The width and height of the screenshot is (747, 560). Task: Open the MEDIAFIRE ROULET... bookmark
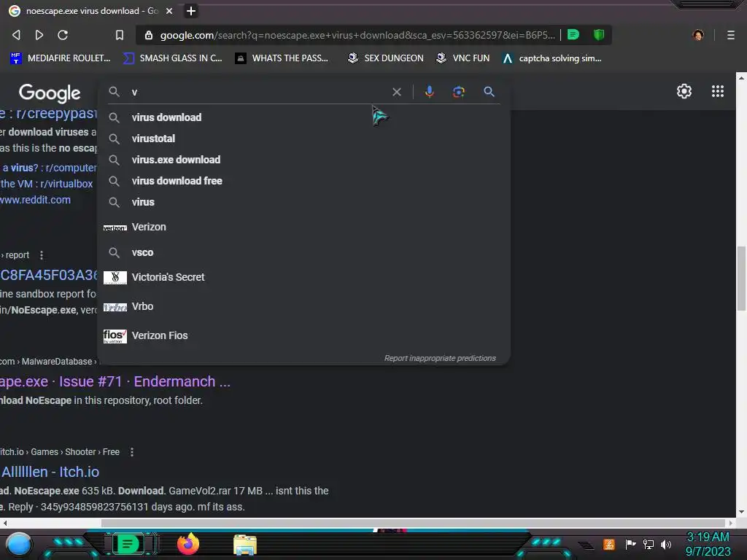61,58
